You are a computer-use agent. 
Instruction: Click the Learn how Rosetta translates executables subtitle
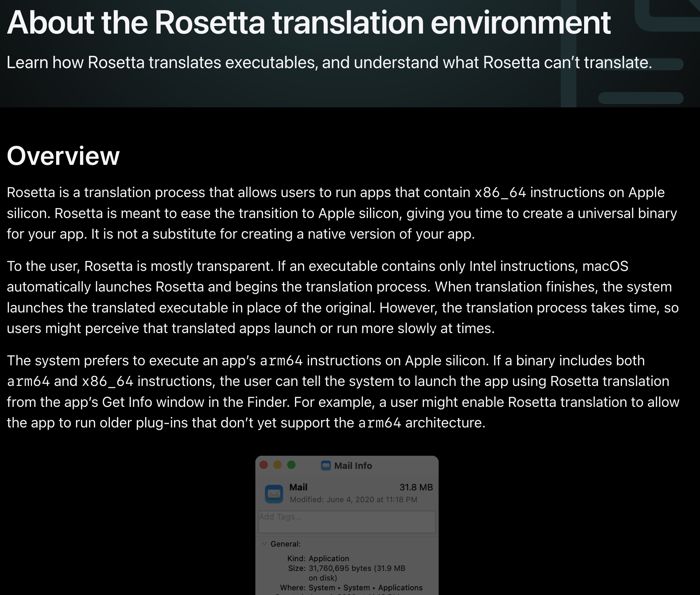(x=329, y=62)
